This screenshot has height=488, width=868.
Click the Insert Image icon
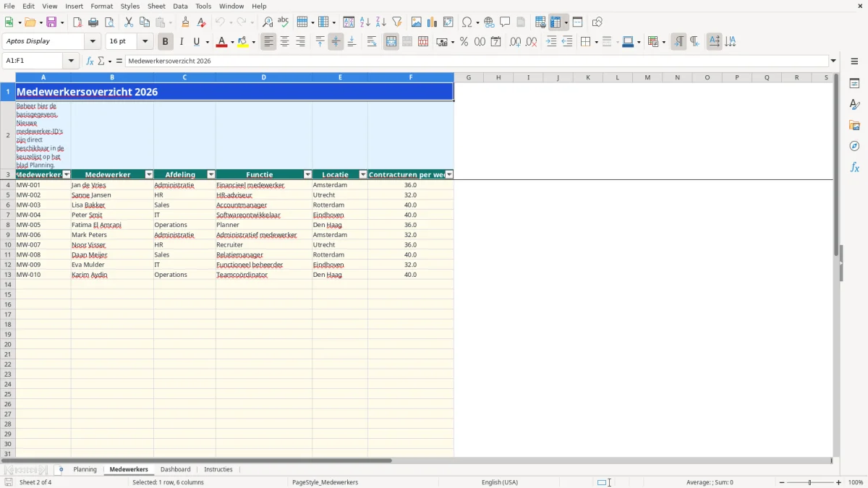point(417,22)
